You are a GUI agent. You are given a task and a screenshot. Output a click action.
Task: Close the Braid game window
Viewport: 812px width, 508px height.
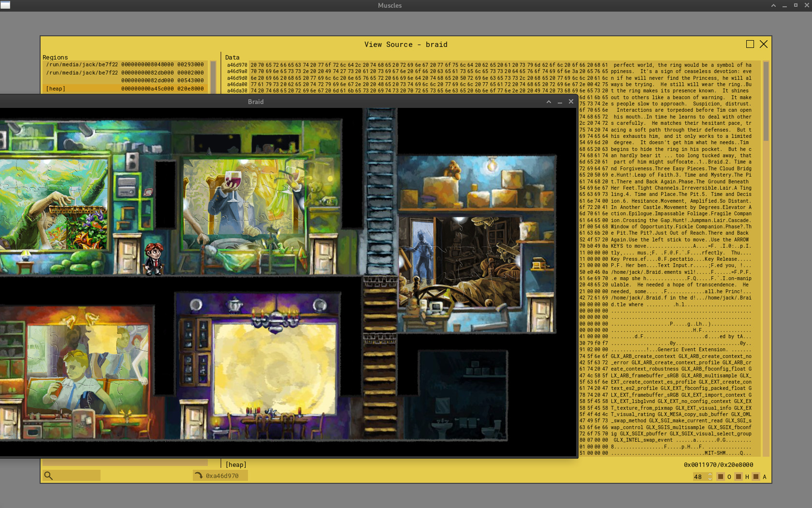click(x=571, y=102)
